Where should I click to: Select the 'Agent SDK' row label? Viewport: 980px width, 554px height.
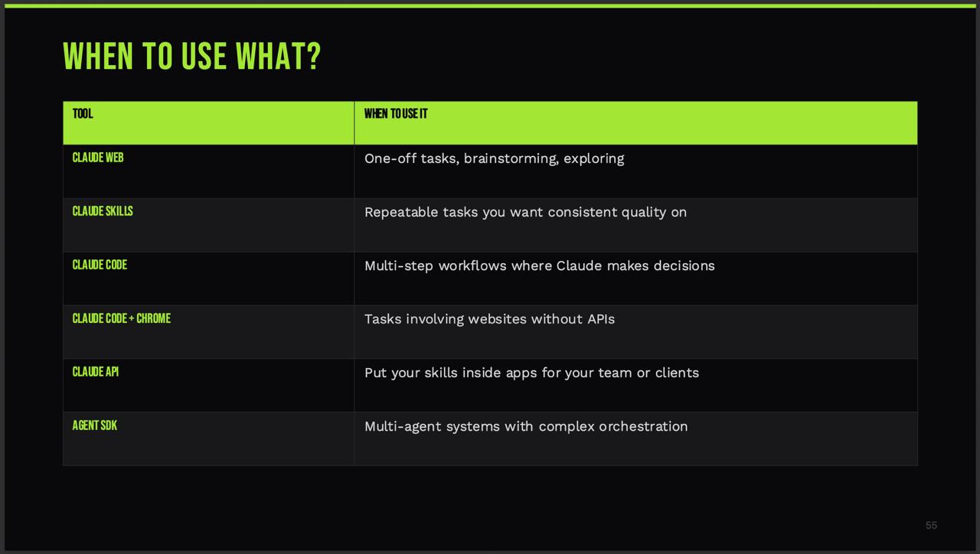95,425
